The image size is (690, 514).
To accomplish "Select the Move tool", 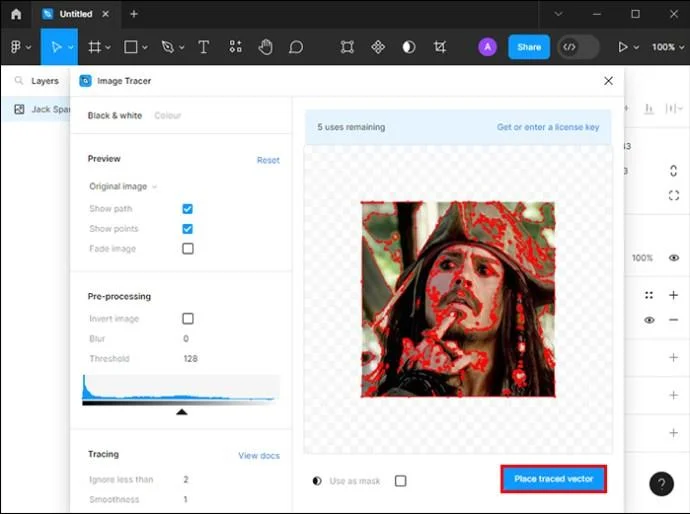I will click(56, 47).
